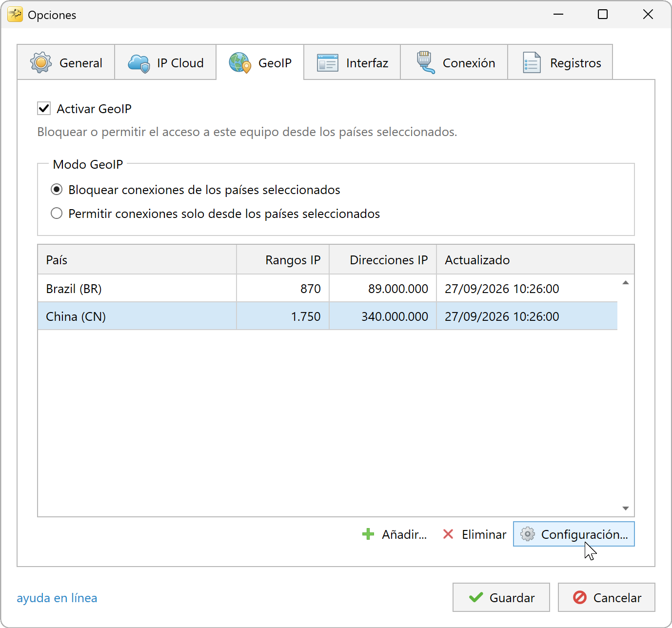
Task: Click the scrollbar down arrow of country list
Action: pyautogui.click(x=626, y=509)
